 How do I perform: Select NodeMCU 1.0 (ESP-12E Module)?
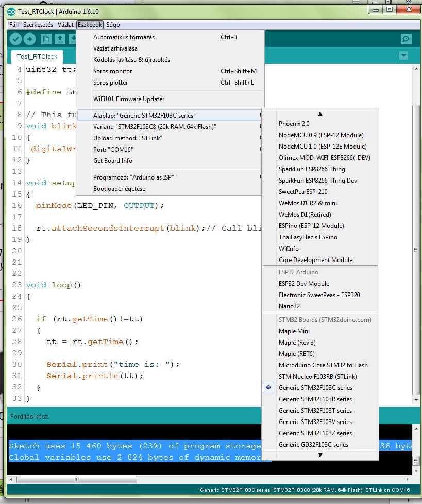point(320,147)
